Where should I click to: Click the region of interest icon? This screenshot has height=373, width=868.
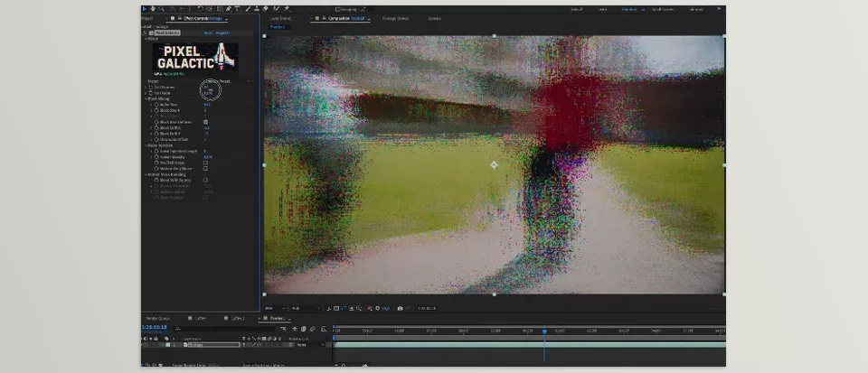tap(352, 308)
